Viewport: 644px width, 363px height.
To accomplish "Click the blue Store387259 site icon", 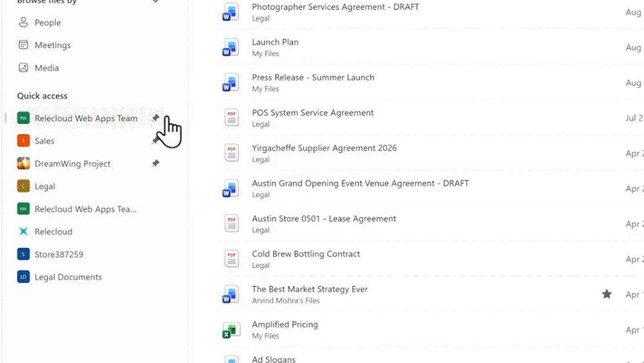I will pos(23,254).
